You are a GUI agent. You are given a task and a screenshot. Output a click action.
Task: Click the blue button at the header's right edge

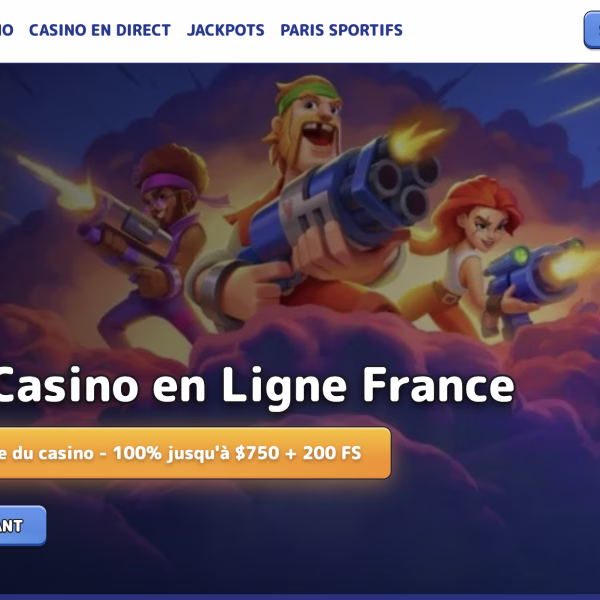click(592, 30)
